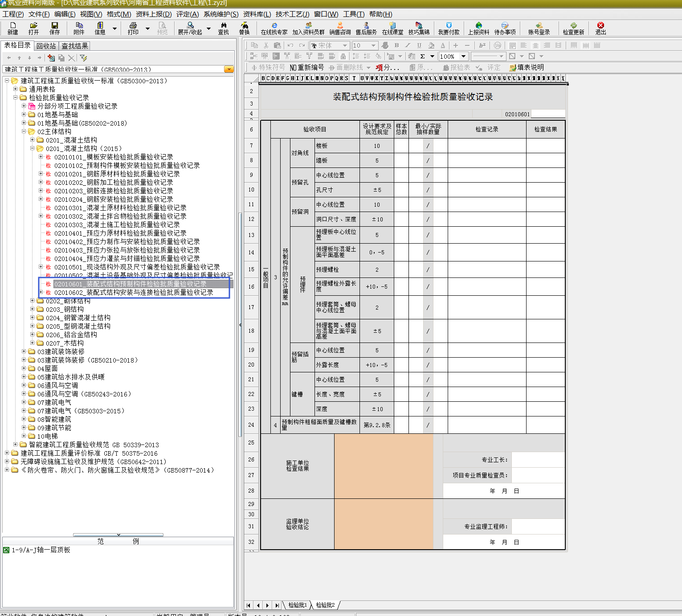Select 02010602_装配式结构安装与连接 tree item
The image size is (682, 616).
point(134,292)
